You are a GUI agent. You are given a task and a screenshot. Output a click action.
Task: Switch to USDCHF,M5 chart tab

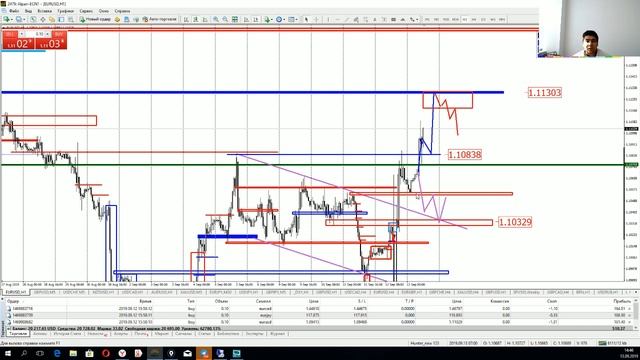(74, 292)
